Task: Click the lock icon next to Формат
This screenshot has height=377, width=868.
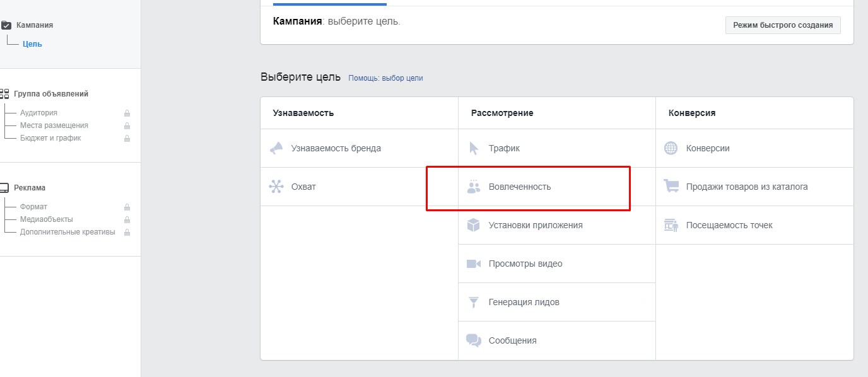Action: click(127, 207)
